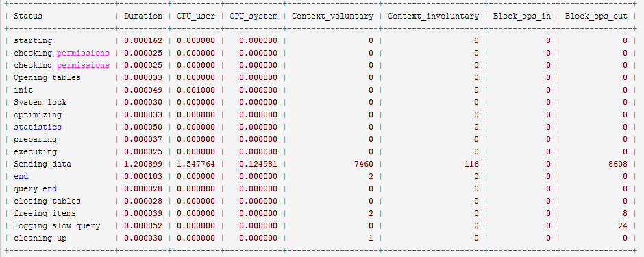
Task: Click cleaning up Context_voluntary value 1
Action: (x=371, y=238)
